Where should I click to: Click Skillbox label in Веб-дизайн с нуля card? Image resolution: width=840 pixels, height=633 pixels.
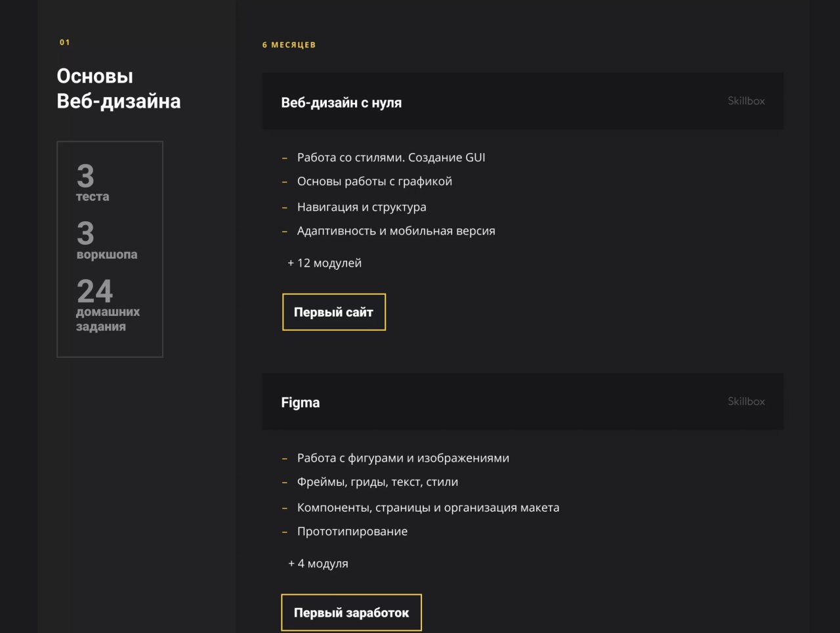(x=746, y=101)
